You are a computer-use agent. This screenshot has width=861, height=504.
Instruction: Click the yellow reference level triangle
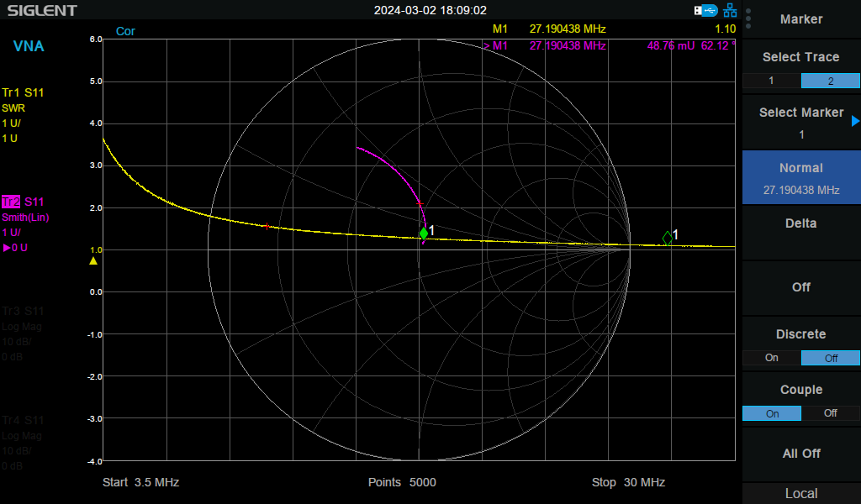coord(93,261)
